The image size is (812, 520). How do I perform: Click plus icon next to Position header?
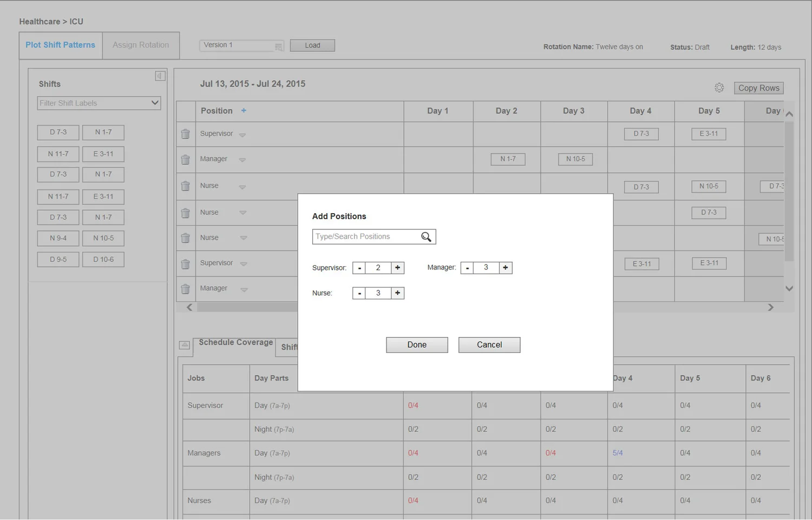pyautogui.click(x=244, y=110)
